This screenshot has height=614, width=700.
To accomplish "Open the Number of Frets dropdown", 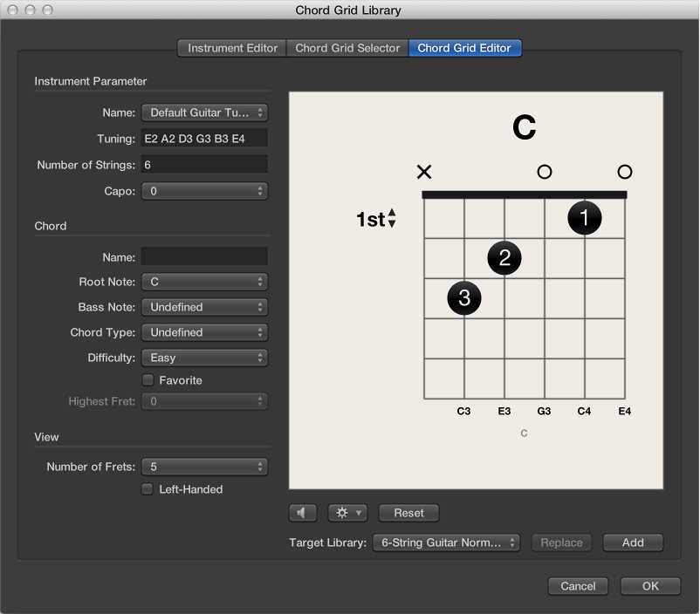I will pyautogui.click(x=204, y=467).
